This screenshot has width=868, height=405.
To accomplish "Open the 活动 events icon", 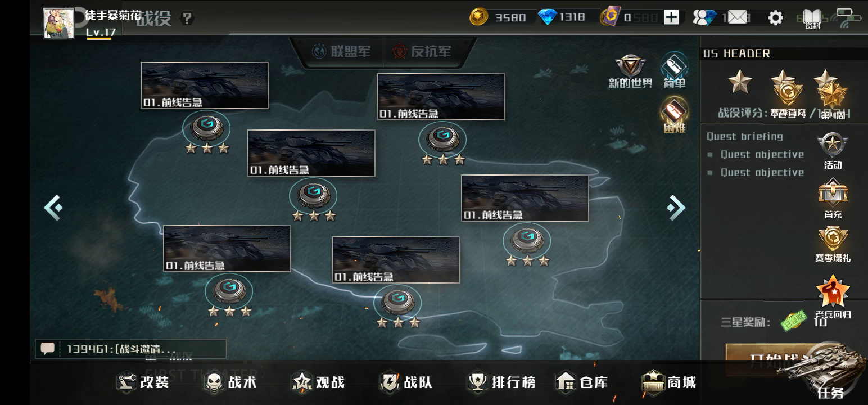I will pyautogui.click(x=833, y=151).
